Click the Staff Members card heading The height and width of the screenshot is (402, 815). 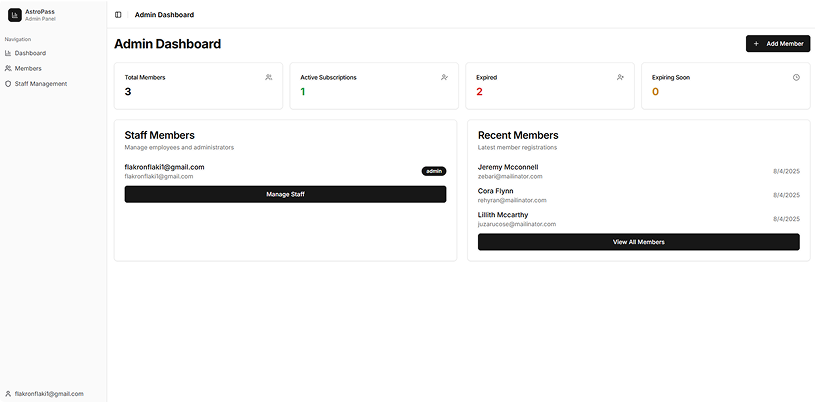click(x=160, y=135)
